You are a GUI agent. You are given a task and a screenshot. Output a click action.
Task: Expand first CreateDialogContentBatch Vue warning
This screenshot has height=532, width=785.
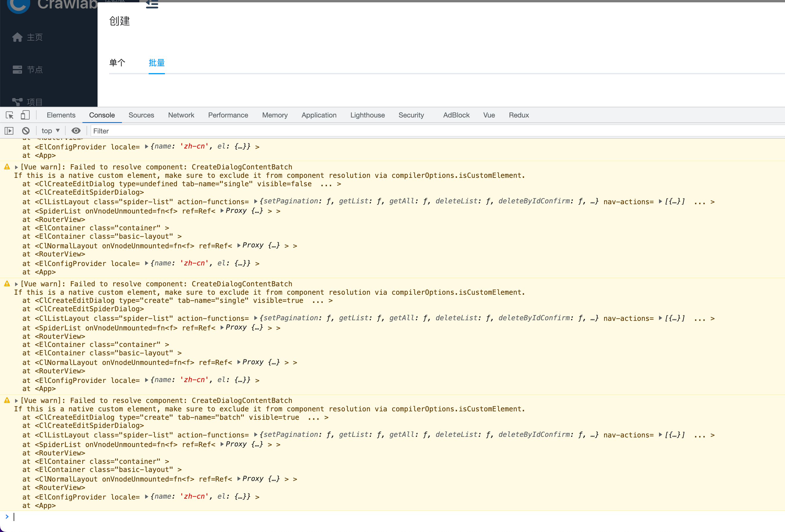pyautogui.click(x=16, y=167)
